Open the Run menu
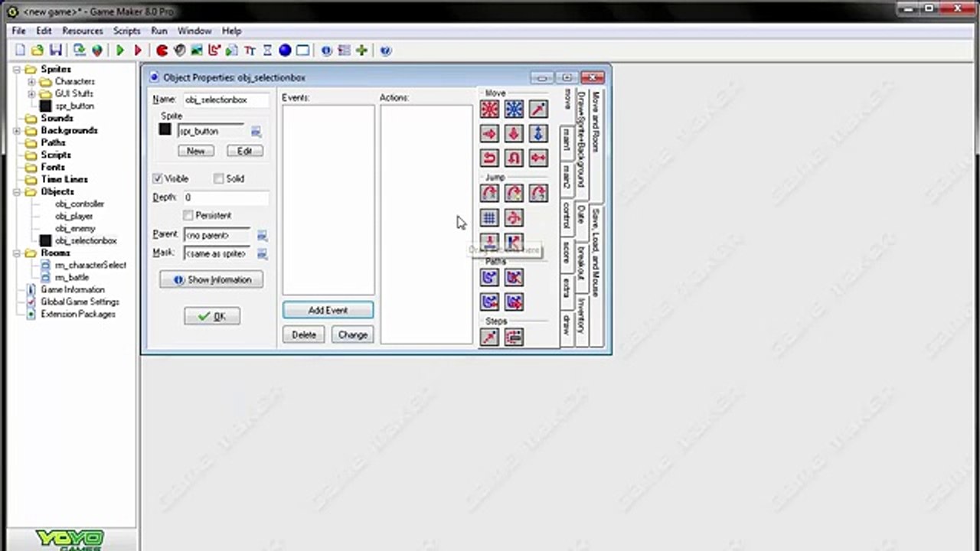This screenshot has height=551, width=980. point(159,31)
